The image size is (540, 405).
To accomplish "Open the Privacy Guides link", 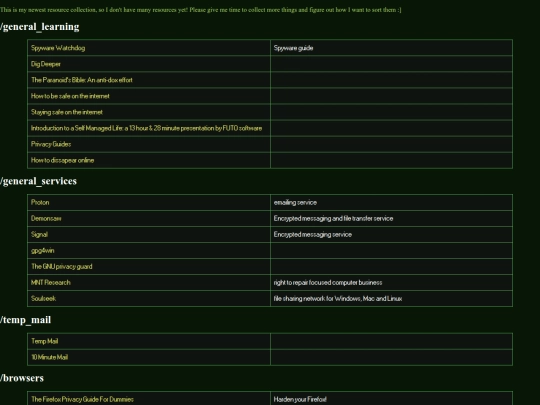I will pos(51,144).
